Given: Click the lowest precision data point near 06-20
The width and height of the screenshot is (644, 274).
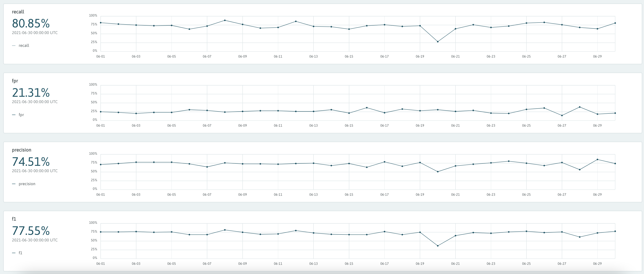Looking at the screenshot, I should point(437,172).
